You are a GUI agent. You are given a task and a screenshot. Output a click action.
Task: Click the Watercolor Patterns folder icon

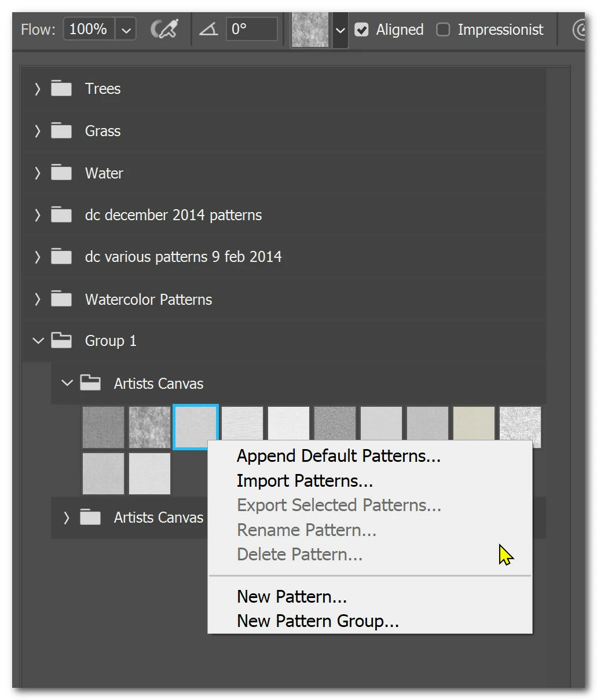click(x=61, y=299)
